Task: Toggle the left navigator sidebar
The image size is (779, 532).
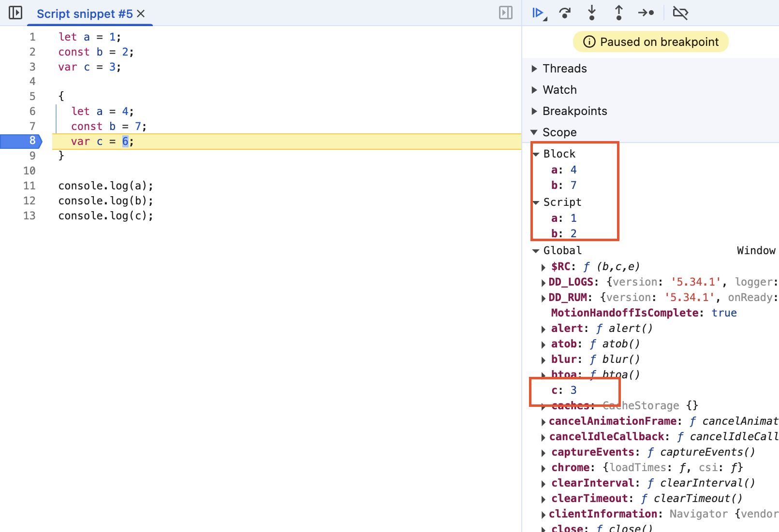Action: (15, 13)
